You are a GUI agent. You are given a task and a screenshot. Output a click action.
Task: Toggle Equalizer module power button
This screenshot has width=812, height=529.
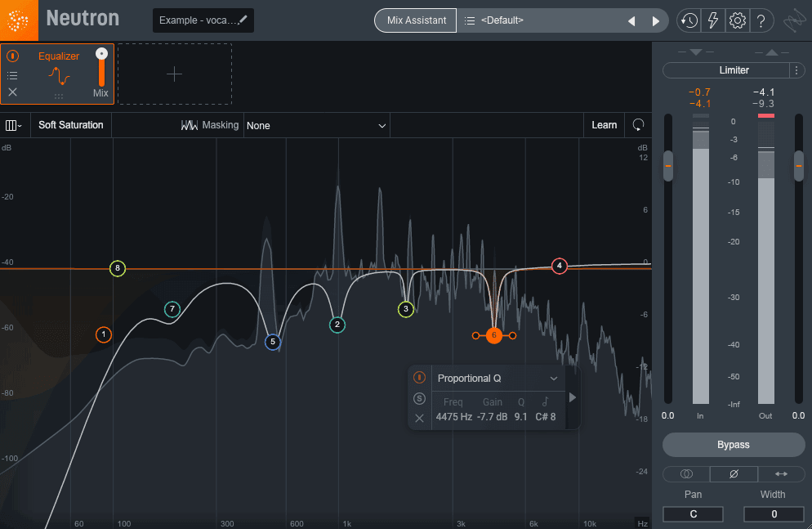(x=13, y=56)
